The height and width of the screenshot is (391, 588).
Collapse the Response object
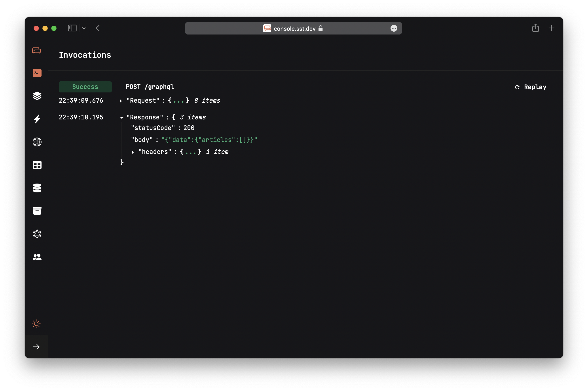click(121, 117)
